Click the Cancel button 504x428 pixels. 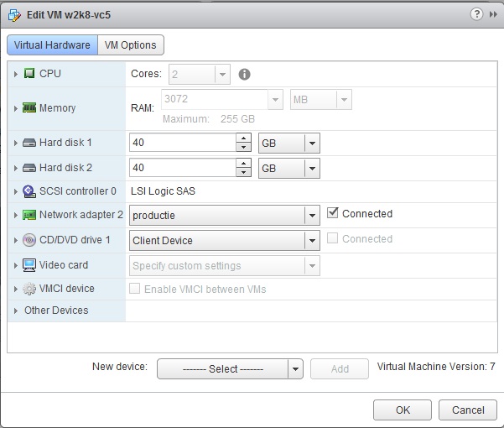click(468, 410)
